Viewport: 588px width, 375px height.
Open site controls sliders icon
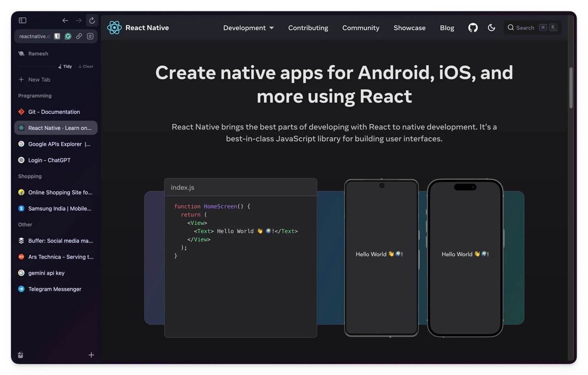(90, 36)
